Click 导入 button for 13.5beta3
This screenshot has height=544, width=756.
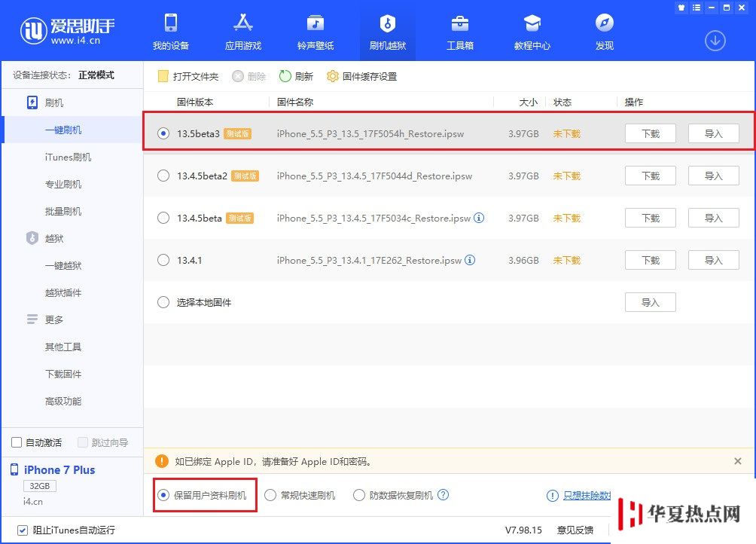pyautogui.click(x=714, y=133)
